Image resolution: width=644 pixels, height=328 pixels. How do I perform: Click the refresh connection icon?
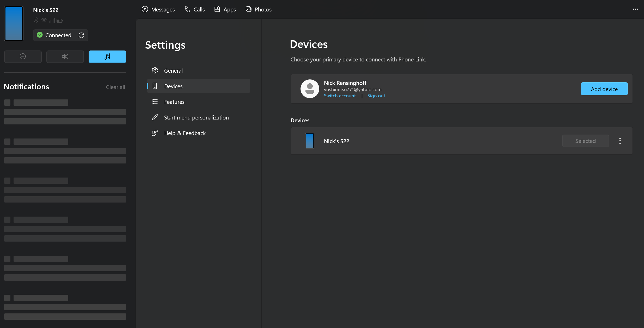pyautogui.click(x=81, y=35)
